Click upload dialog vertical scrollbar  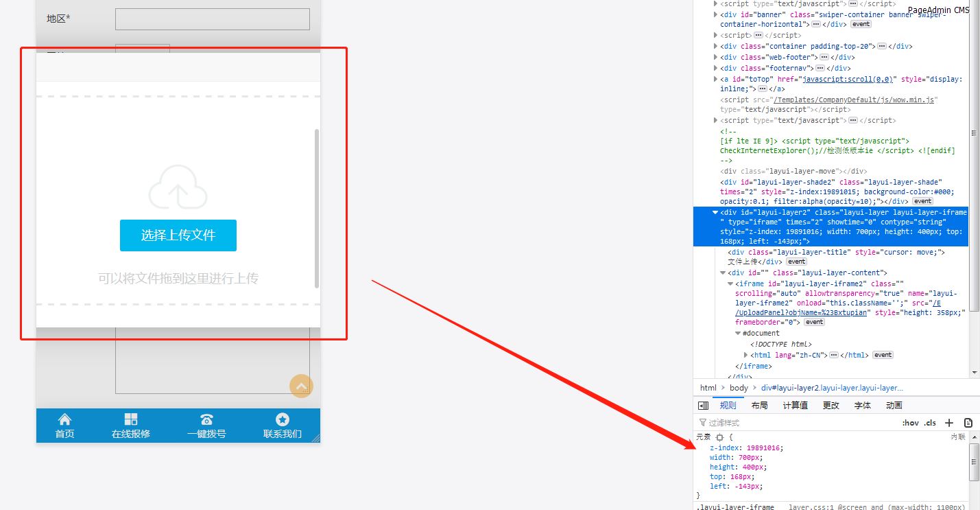coord(317,208)
